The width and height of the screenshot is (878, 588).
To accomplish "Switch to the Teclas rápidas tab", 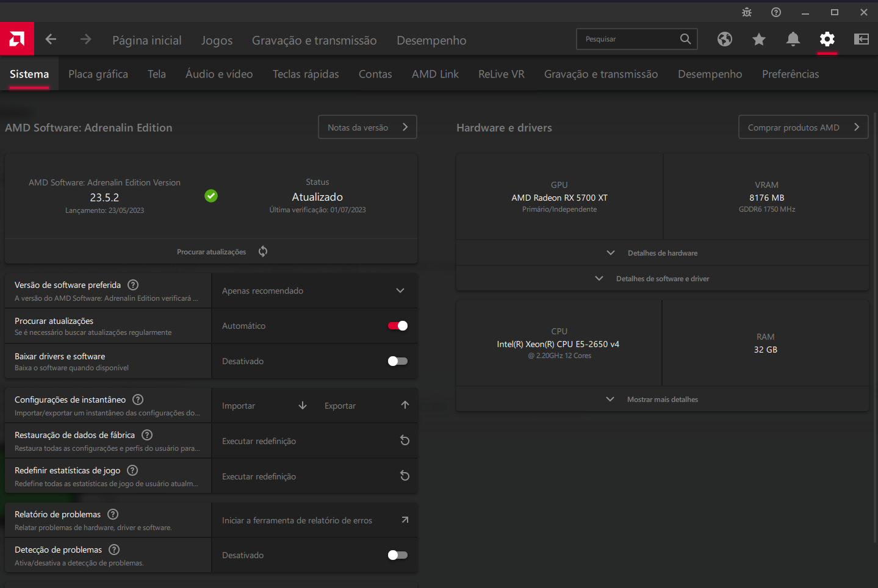I will click(x=306, y=74).
